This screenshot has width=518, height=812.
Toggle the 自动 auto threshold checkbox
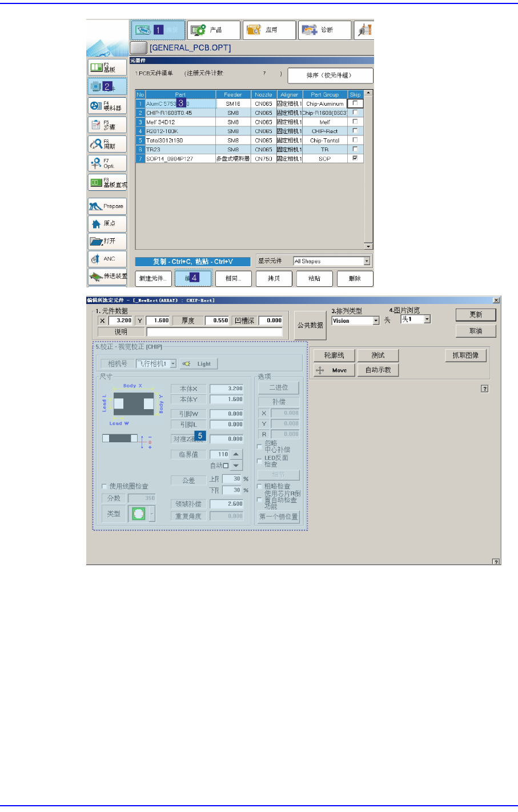226,466
